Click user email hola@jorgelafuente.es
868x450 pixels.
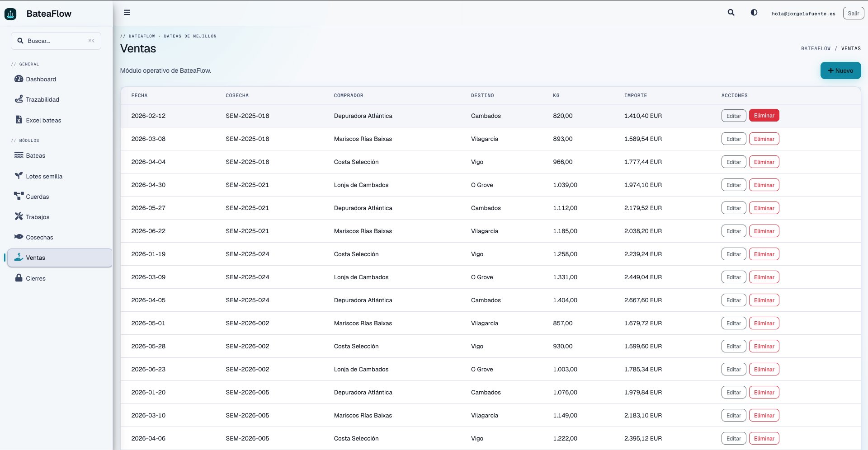pos(803,14)
